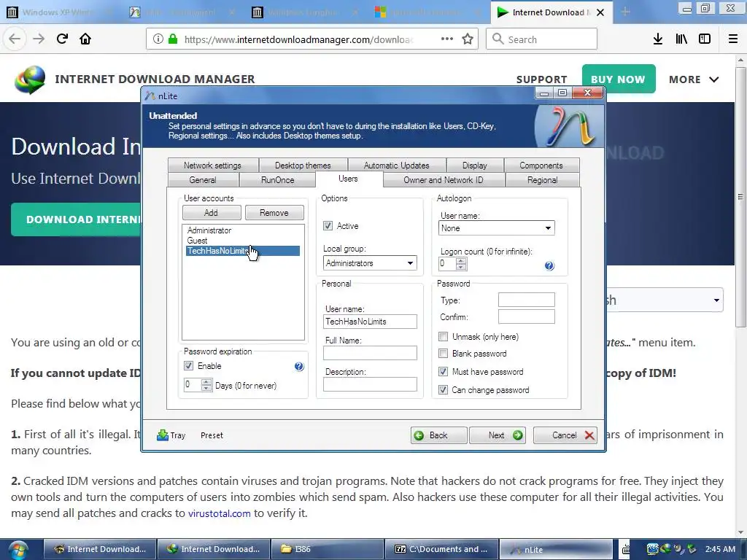Open the Autologon User name dropdown

coord(496,228)
